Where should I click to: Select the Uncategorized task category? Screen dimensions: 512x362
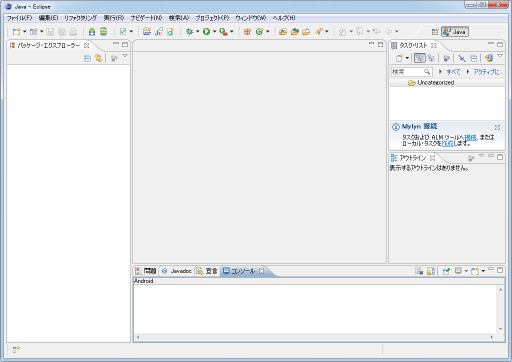point(447,83)
